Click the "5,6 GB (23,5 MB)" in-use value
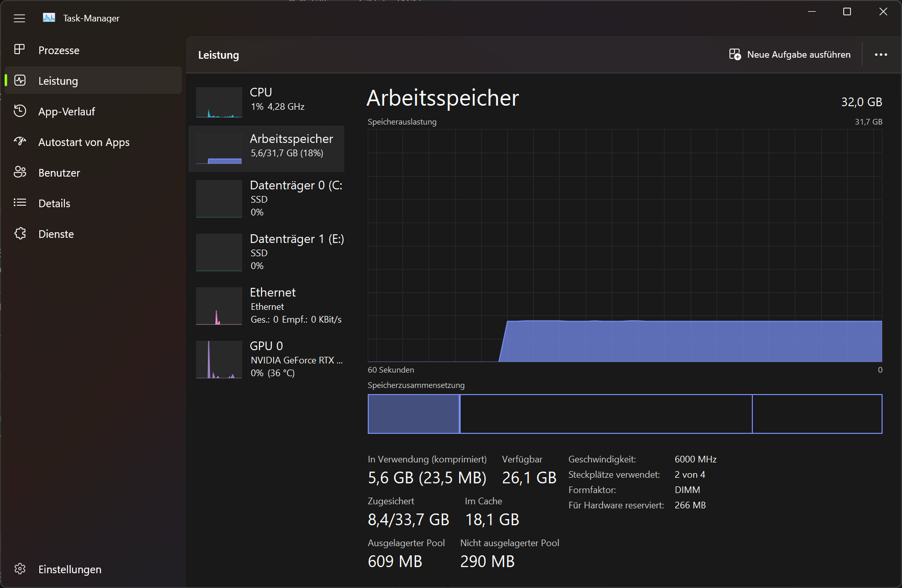 pos(427,478)
